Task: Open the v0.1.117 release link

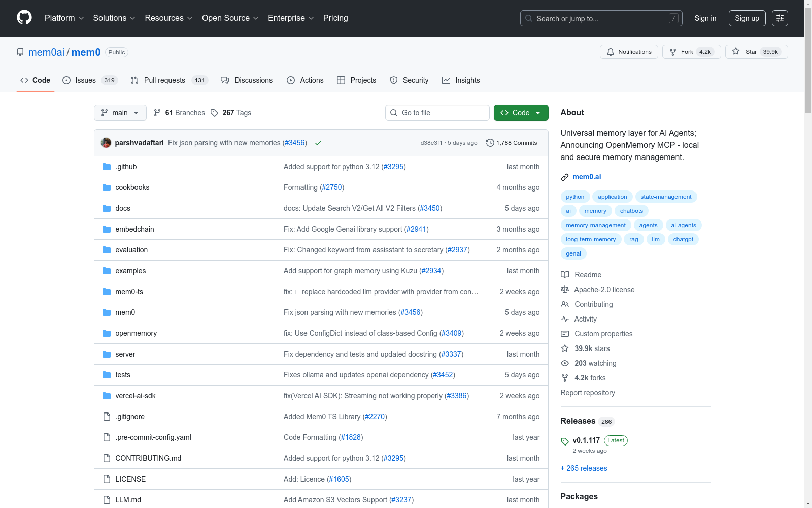Action: coord(586,440)
